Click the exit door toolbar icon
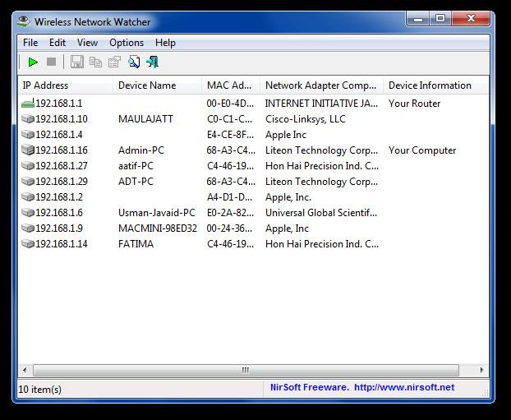Screen dimensions: 511x420 click(x=152, y=62)
